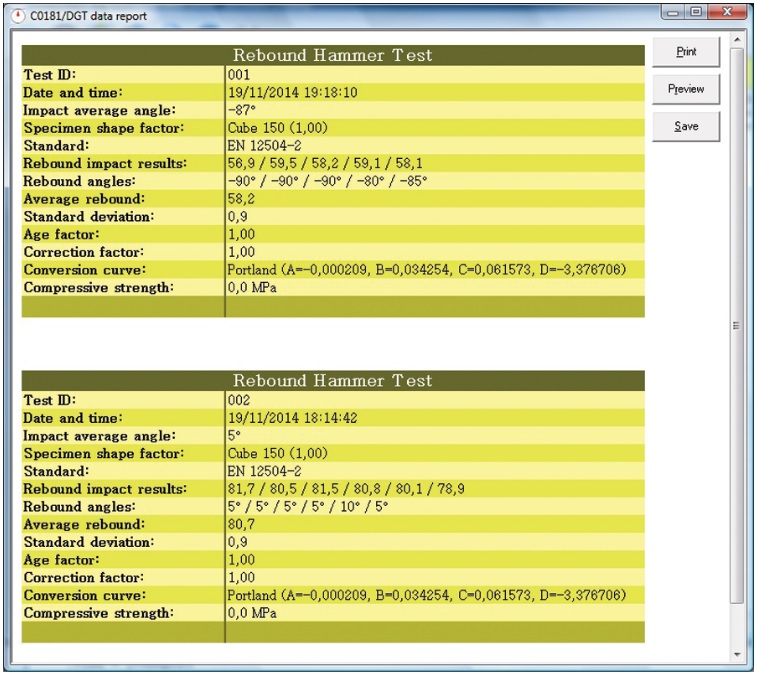The width and height of the screenshot is (758, 674).
Task: Click the app icon in title bar
Action: click(18, 16)
